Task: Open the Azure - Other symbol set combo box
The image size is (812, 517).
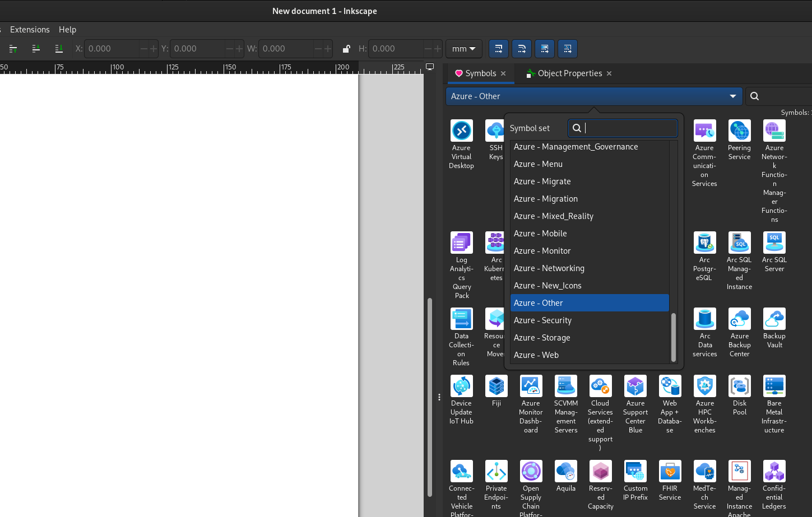Action: (x=594, y=96)
